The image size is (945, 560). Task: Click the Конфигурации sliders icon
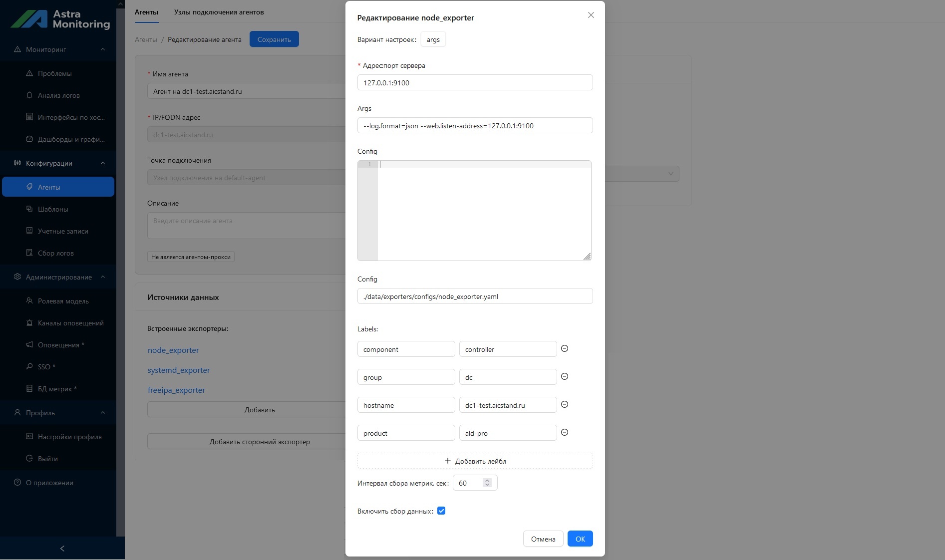click(17, 163)
